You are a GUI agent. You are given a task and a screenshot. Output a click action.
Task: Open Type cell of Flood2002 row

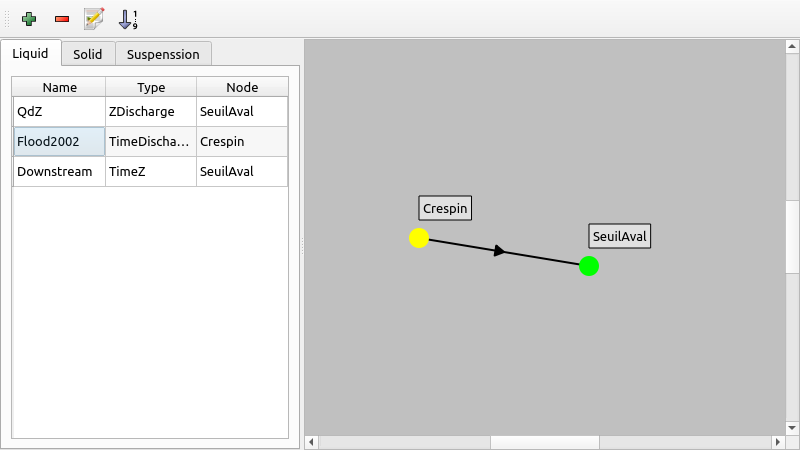151,141
